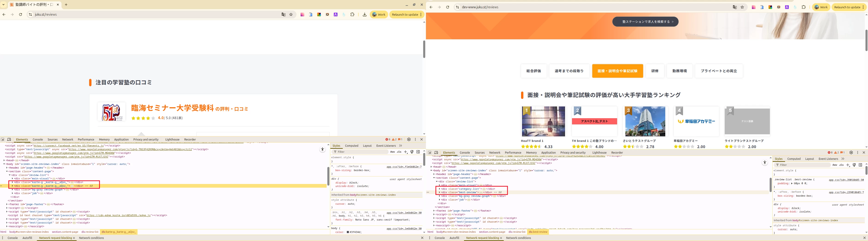Toggle :hov element state in right Styles pane
Image resolution: width=868 pixels, height=241 pixels.
point(835,165)
